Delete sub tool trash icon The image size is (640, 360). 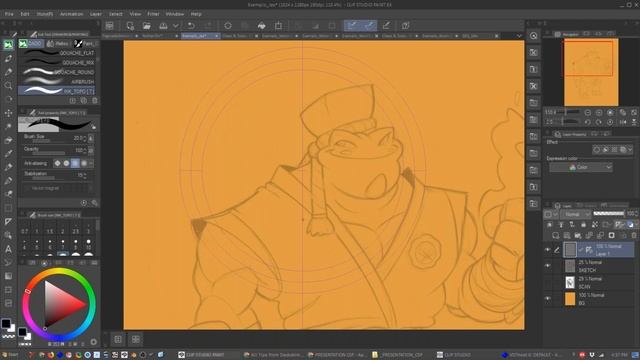coord(95,100)
